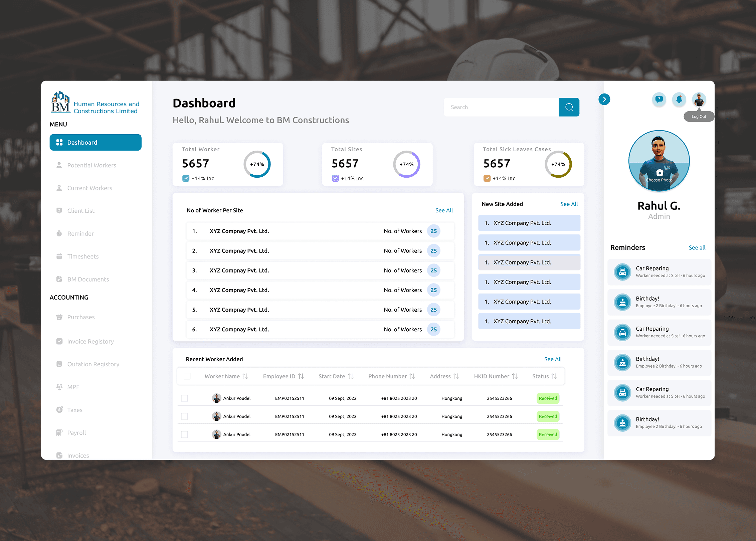The image size is (756, 541).
Task: Open the help chat bubble icon
Action: tap(659, 99)
